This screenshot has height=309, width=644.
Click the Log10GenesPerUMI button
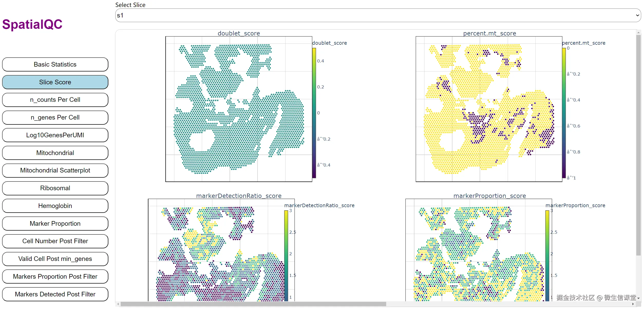pos(55,135)
